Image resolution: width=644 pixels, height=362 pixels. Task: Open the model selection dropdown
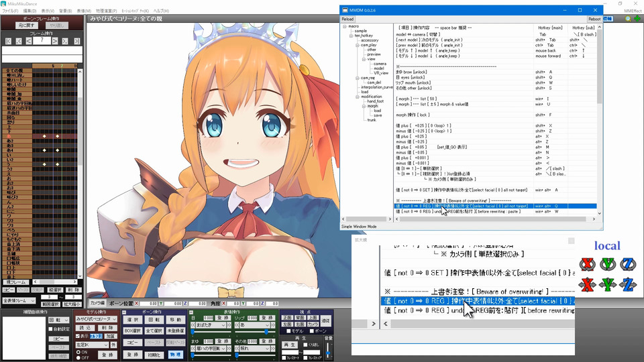click(97, 319)
